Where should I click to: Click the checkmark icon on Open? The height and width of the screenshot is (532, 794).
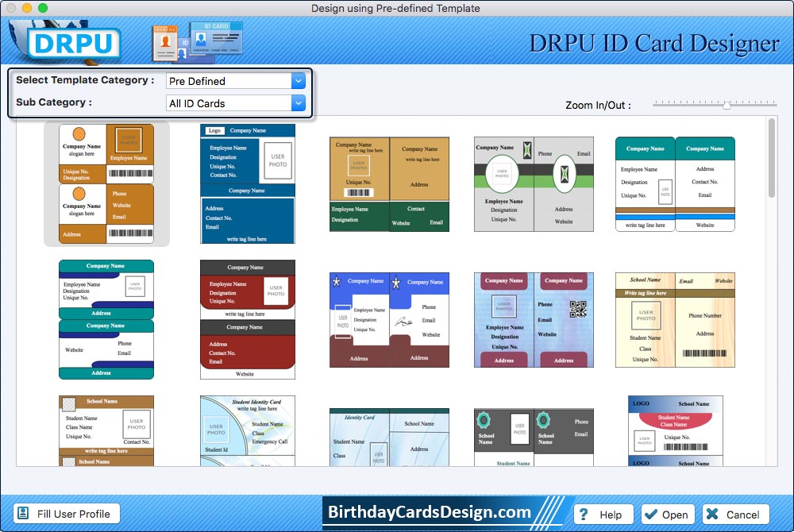point(650,515)
